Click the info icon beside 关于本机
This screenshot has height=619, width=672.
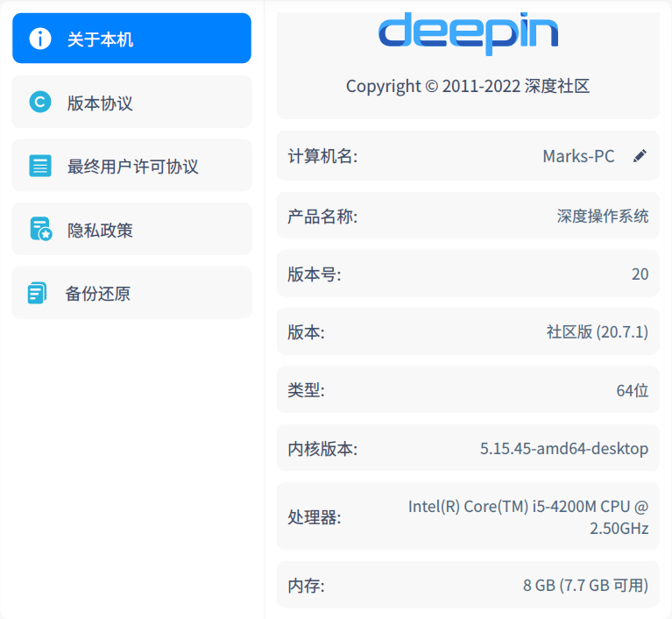39,39
